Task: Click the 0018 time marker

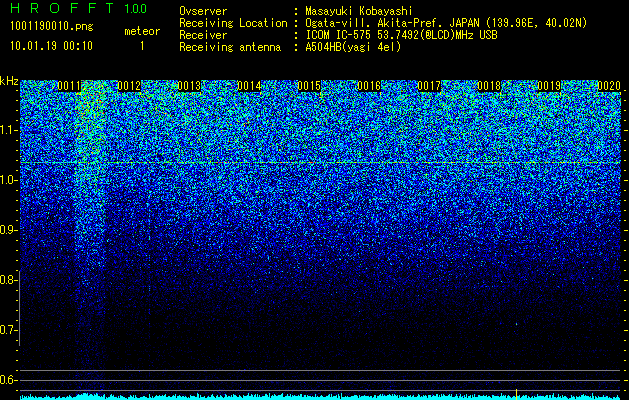Action: tap(489, 86)
